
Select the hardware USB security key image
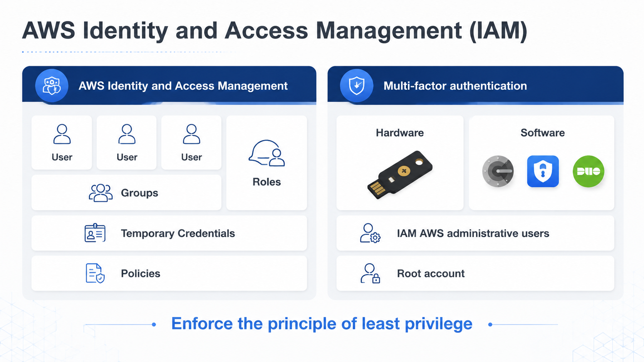pyautogui.click(x=400, y=175)
